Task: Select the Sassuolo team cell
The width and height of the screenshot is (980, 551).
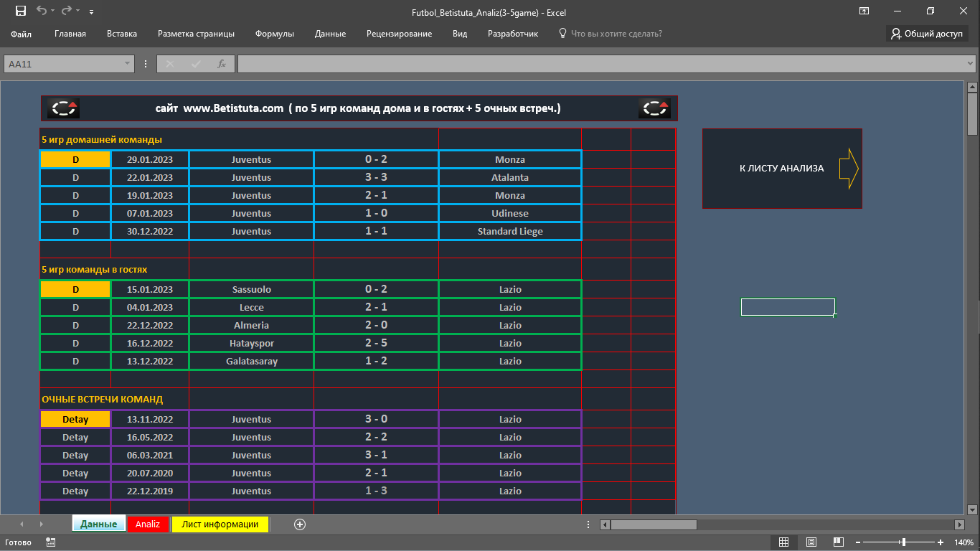Action: 251,289
